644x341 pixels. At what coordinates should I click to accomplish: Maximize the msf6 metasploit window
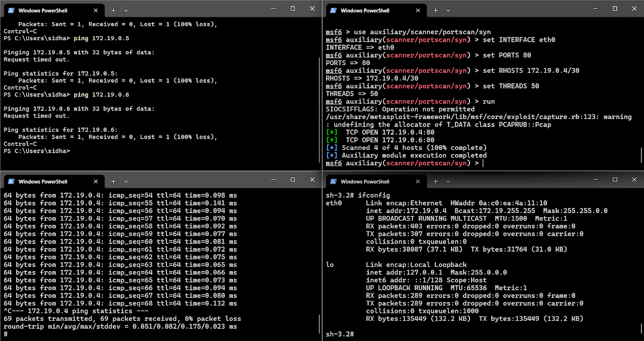coord(615,8)
